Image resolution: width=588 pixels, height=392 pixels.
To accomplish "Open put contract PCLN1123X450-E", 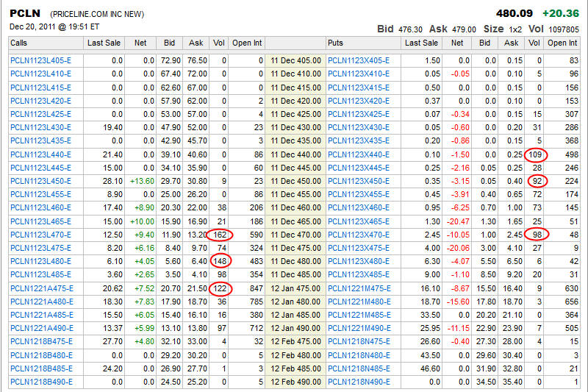I will tap(359, 181).
